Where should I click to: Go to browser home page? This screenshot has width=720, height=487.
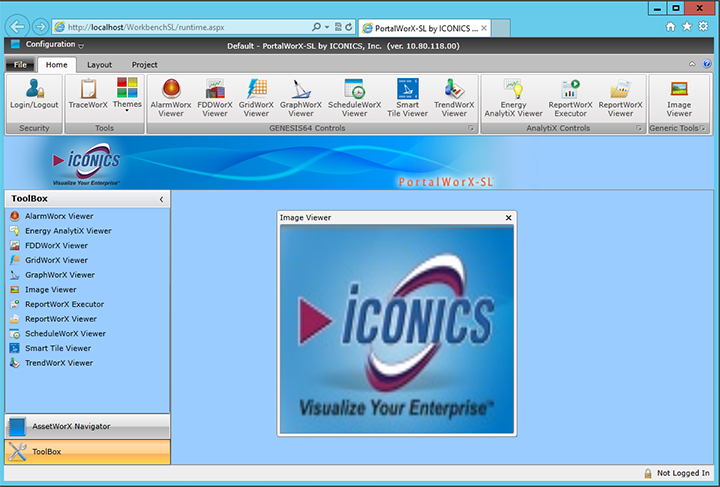click(x=670, y=27)
